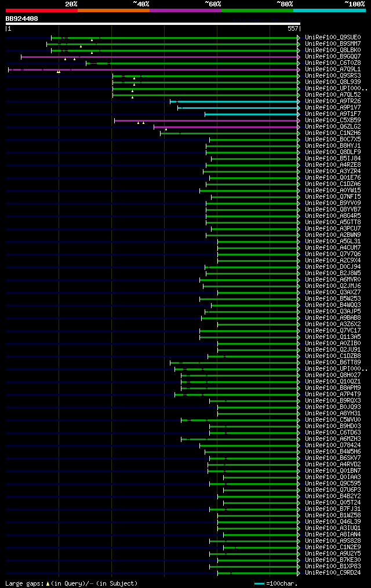Open hit UniRef100_A9TR26
Image resolution: width=371 pixels, height=588 pixels.
333,101
